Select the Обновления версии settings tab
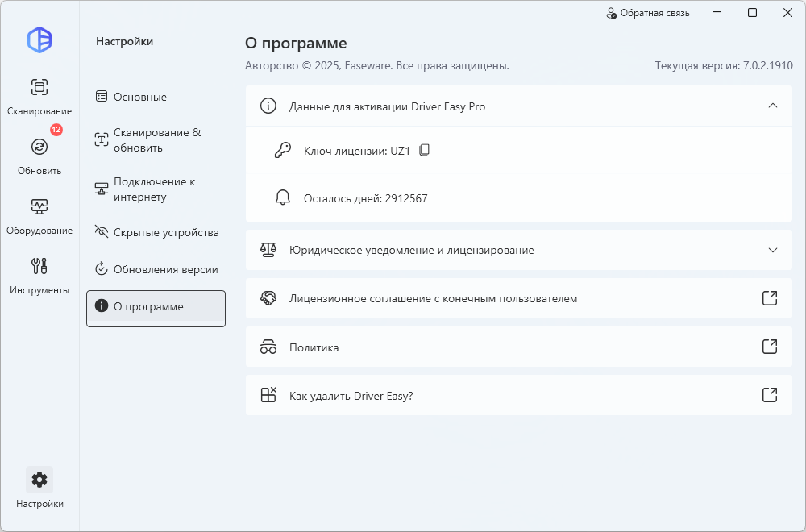The height and width of the screenshot is (532, 806). (156, 269)
